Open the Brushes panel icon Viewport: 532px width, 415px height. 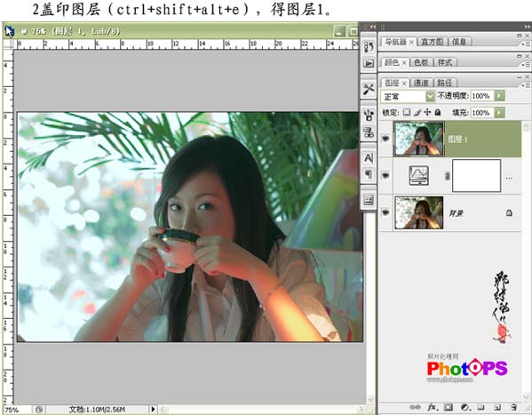[369, 116]
